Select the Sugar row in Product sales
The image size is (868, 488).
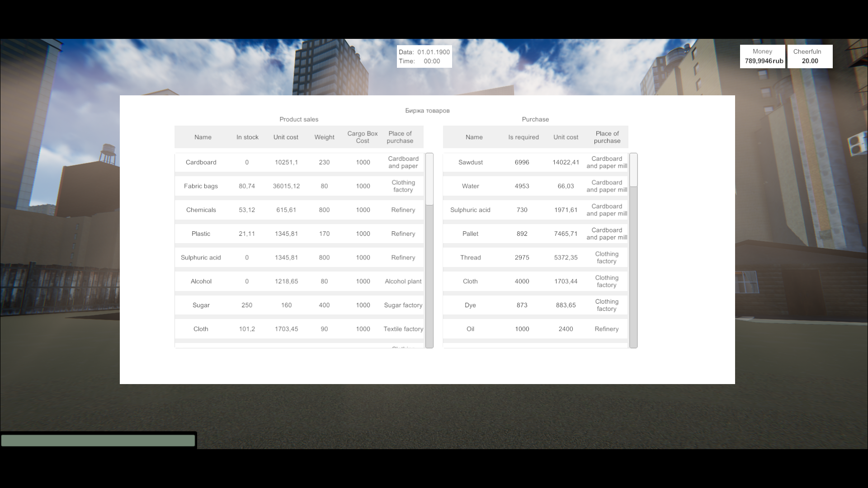click(299, 305)
